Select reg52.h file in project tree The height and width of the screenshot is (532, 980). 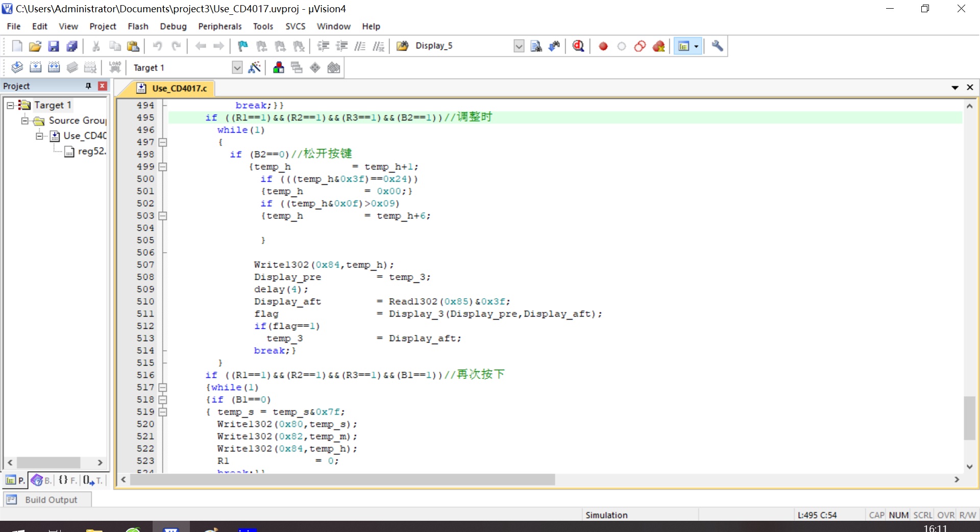pos(85,151)
